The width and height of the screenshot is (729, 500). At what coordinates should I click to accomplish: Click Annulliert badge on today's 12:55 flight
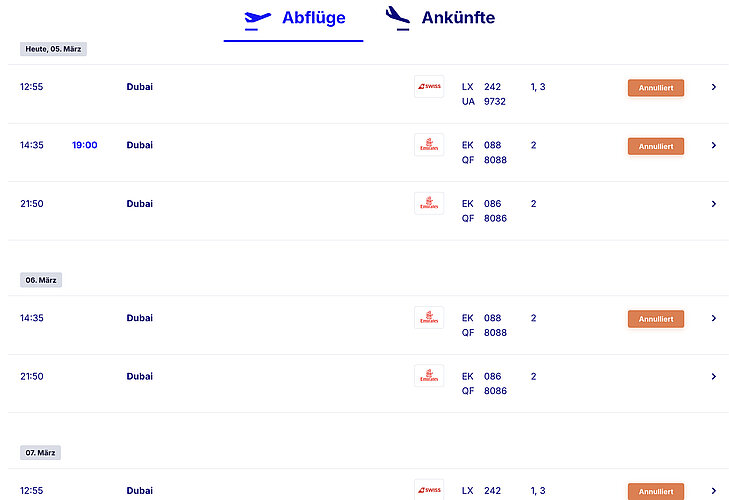coord(655,88)
